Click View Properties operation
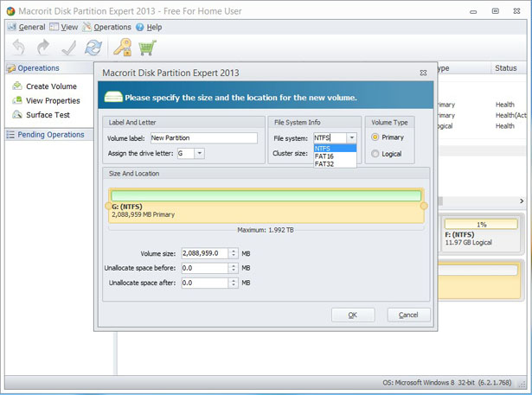Screen dimensions: 532x395 point(53,101)
